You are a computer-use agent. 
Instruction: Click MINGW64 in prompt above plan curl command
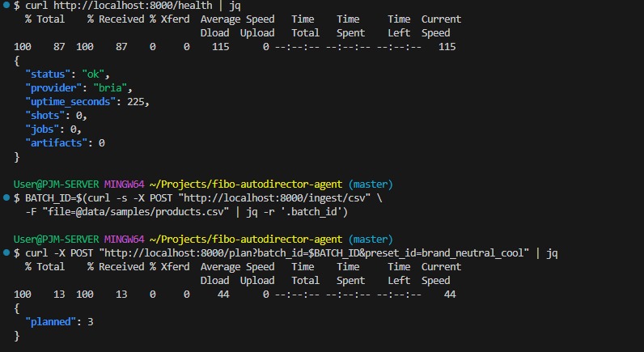(124, 239)
